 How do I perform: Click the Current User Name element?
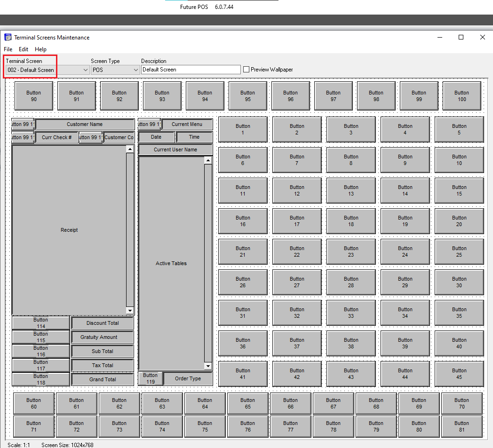point(175,149)
